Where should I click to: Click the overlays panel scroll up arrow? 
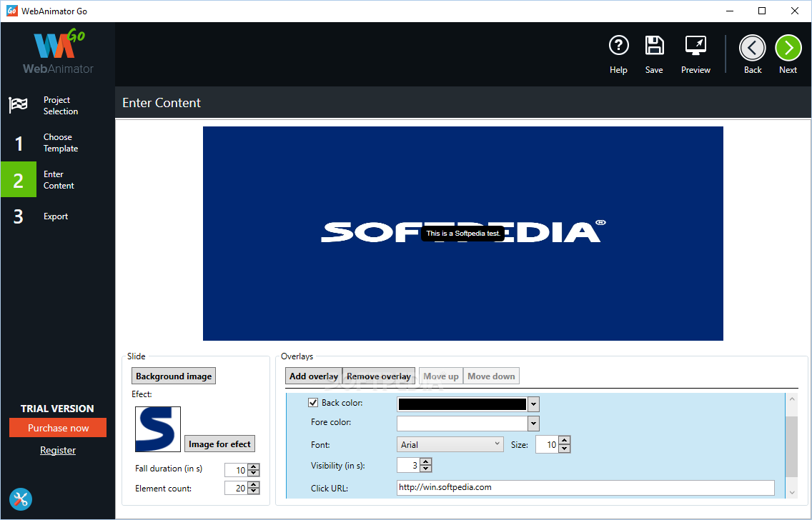(x=791, y=399)
